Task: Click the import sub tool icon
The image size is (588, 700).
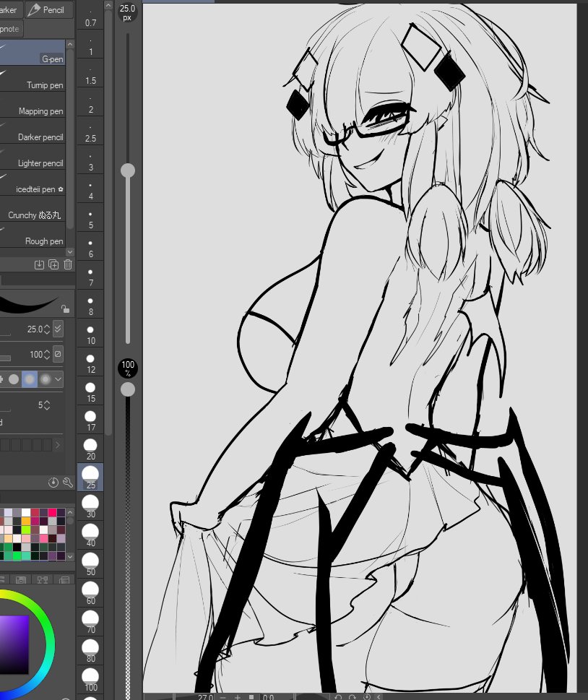Action: (x=39, y=264)
